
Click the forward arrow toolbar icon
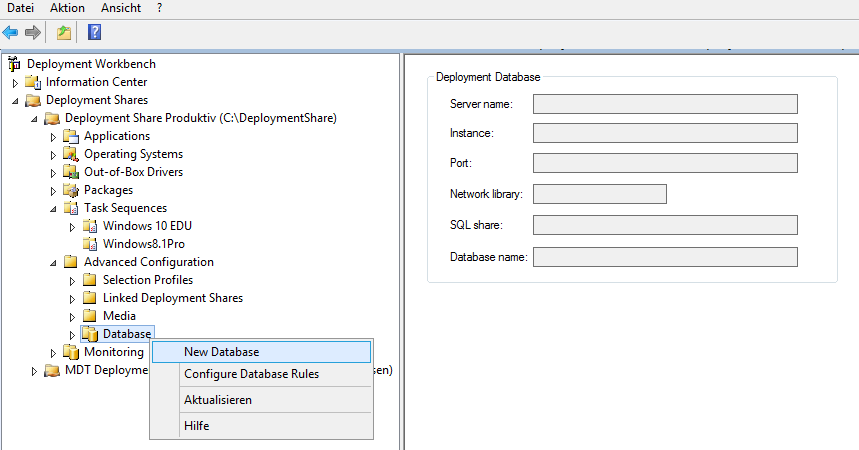(x=33, y=32)
